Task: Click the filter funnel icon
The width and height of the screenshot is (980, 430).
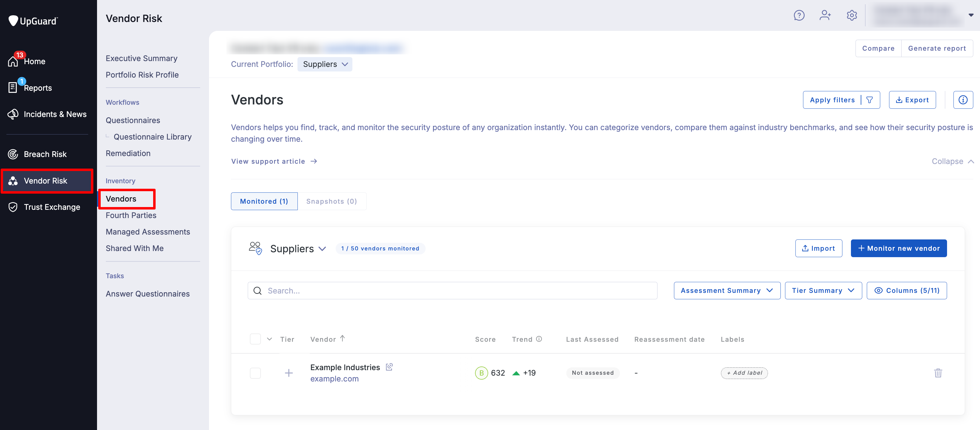Action: click(870, 100)
